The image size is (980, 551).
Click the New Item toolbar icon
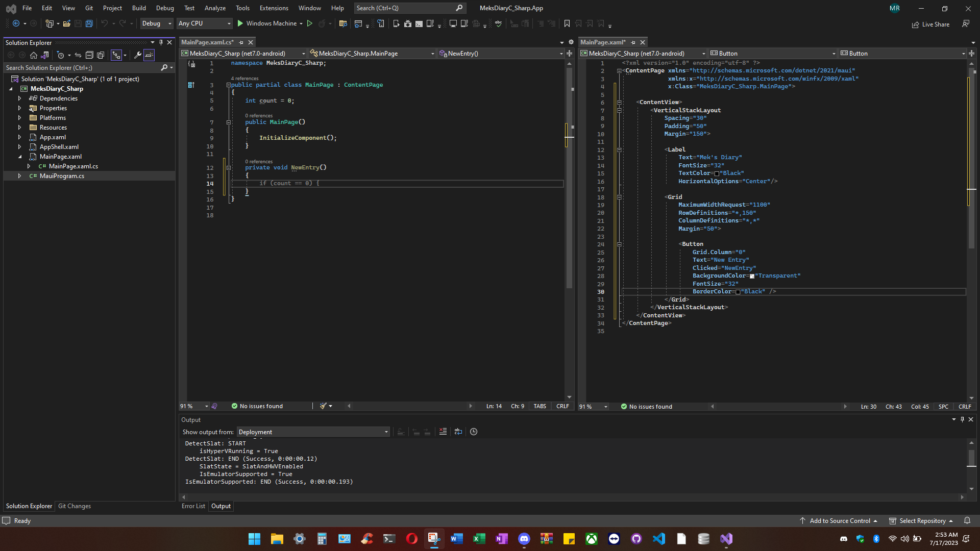click(50, 23)
